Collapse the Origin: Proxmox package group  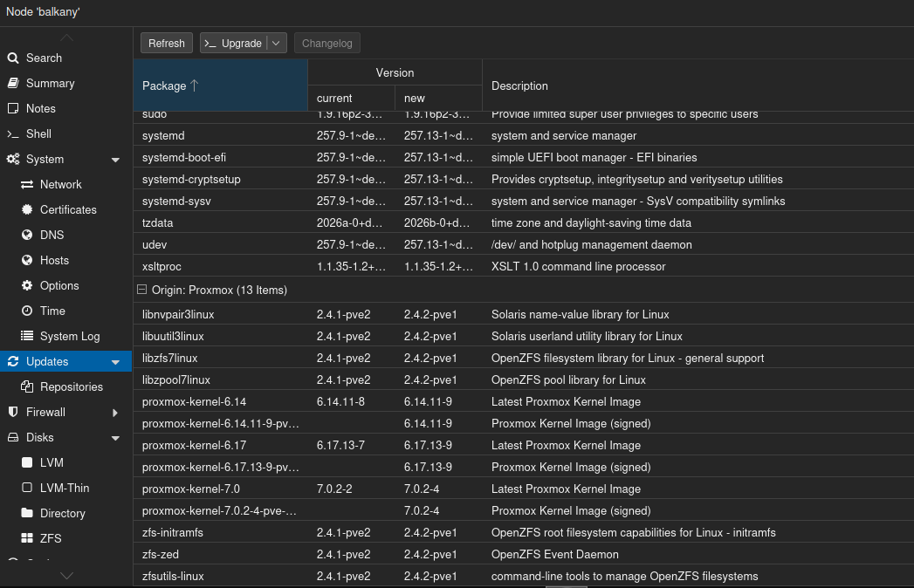[141, 290]
